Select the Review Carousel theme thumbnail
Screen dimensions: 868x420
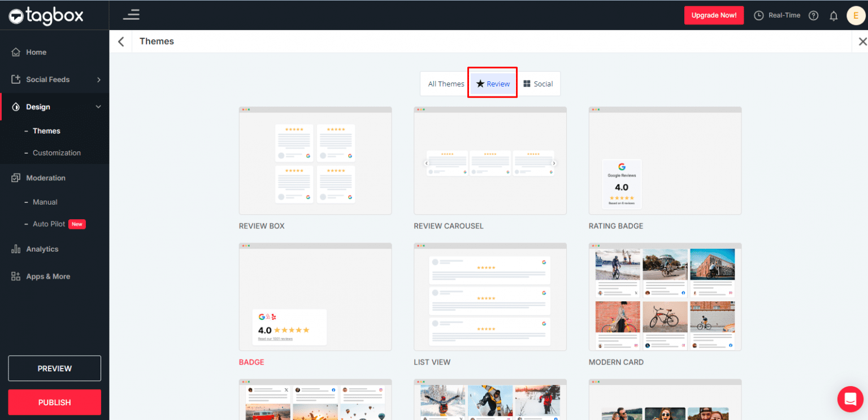click(490, 161)
